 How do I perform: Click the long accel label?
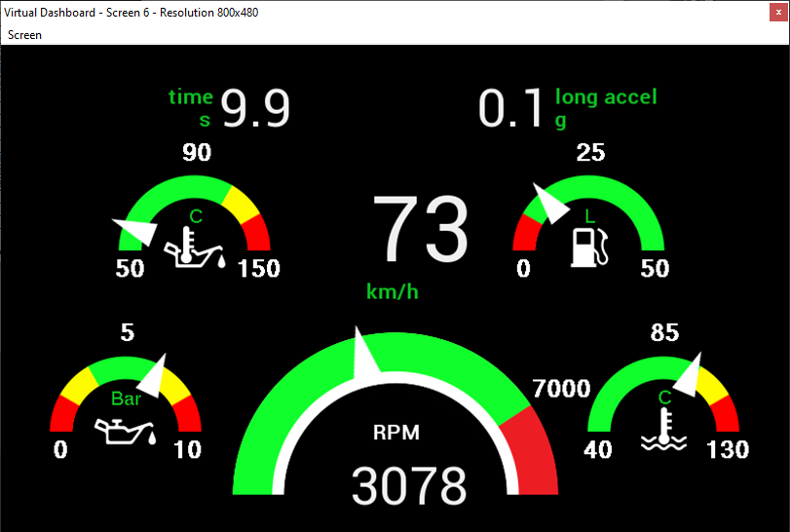(x=606, y=96)
